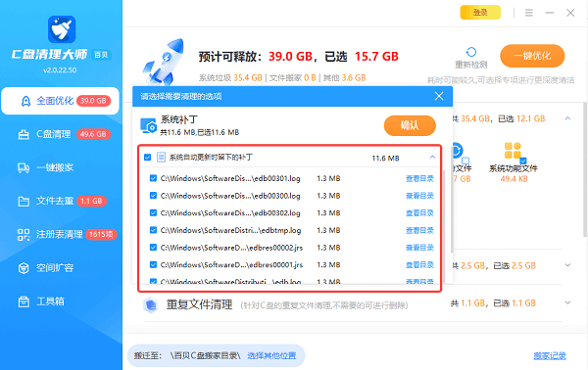Uncheck the edbres00002.jrs file checkbox
588x370 pixels.
[x=153, y=248]
